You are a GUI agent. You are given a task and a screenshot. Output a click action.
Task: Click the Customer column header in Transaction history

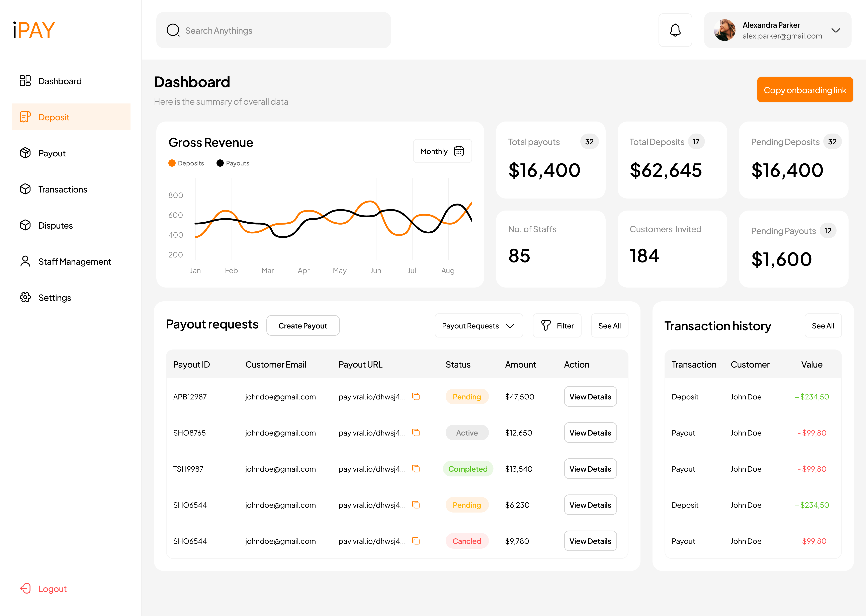750,364
